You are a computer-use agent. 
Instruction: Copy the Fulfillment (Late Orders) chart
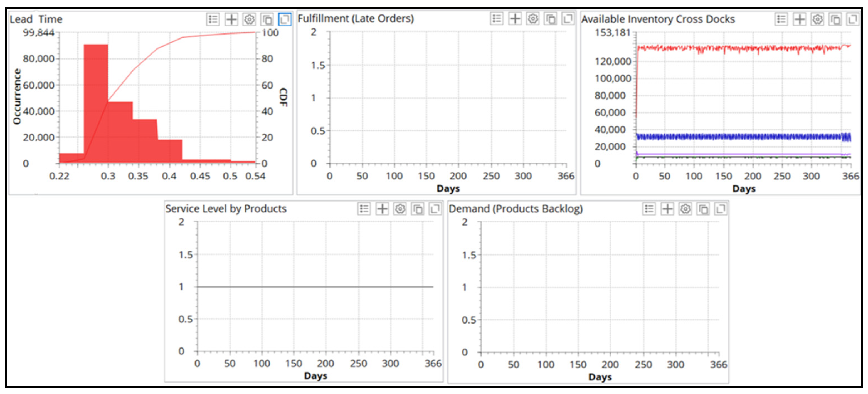(x=551, y=19)
